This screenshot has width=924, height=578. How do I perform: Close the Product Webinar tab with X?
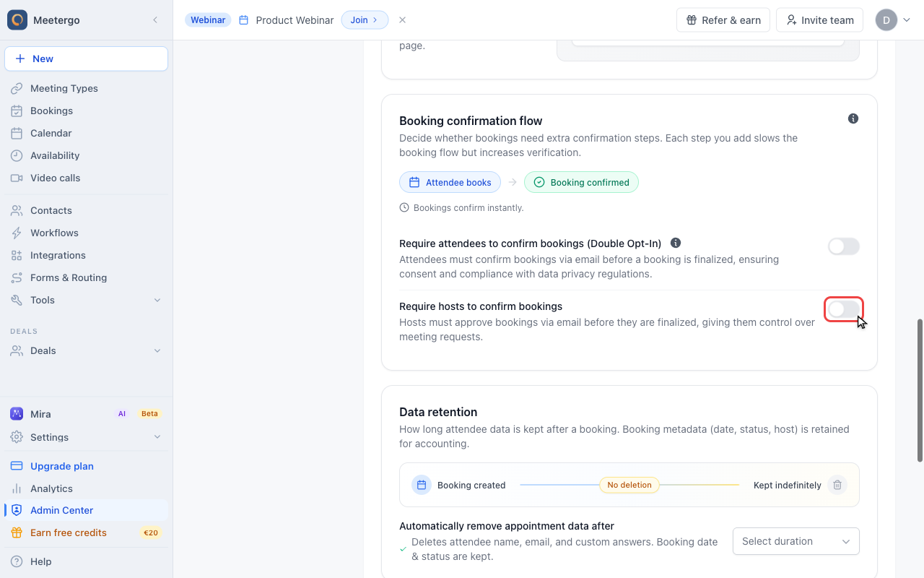click(x=403, y=20)
